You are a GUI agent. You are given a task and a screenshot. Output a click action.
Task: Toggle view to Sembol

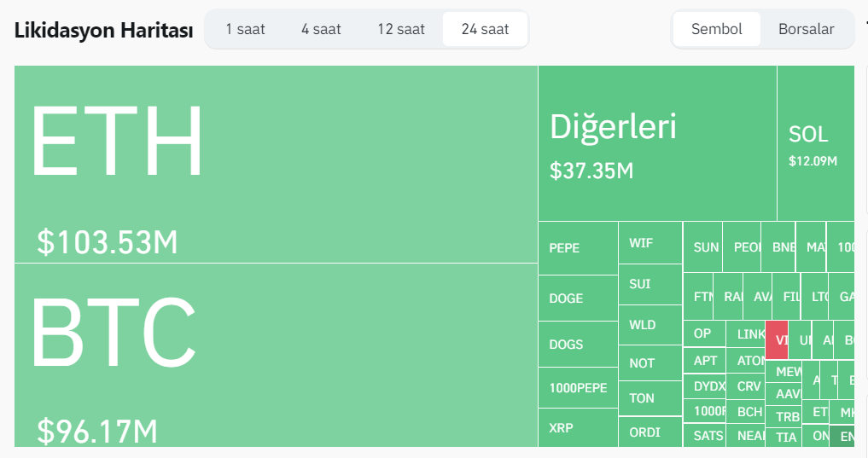pyautogui.click(x=716, y=29)
